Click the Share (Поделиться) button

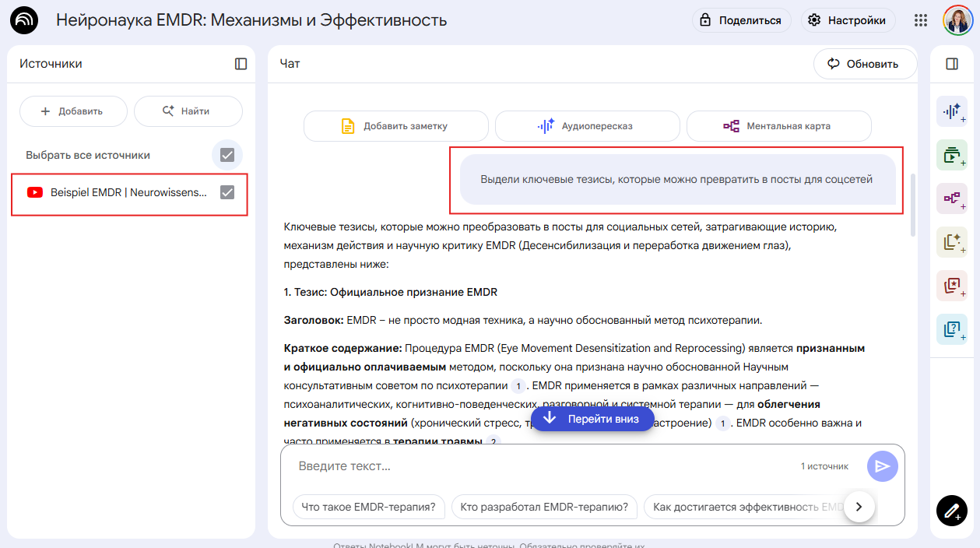pyautogui.click(x=741, y=20)
